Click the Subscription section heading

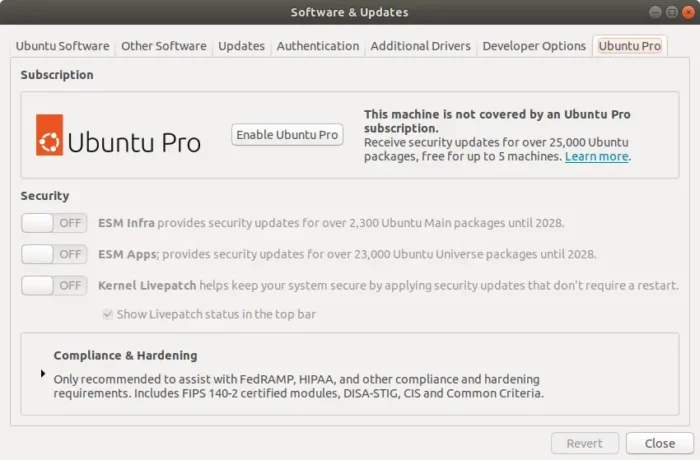57,75
